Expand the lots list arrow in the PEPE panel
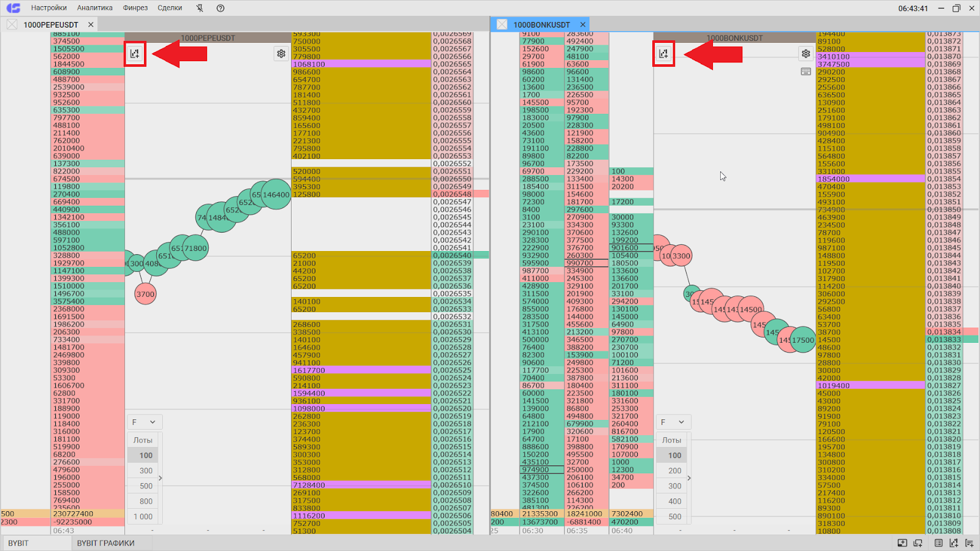The height and width of the screenshot is (551, 980). point(160,478)
